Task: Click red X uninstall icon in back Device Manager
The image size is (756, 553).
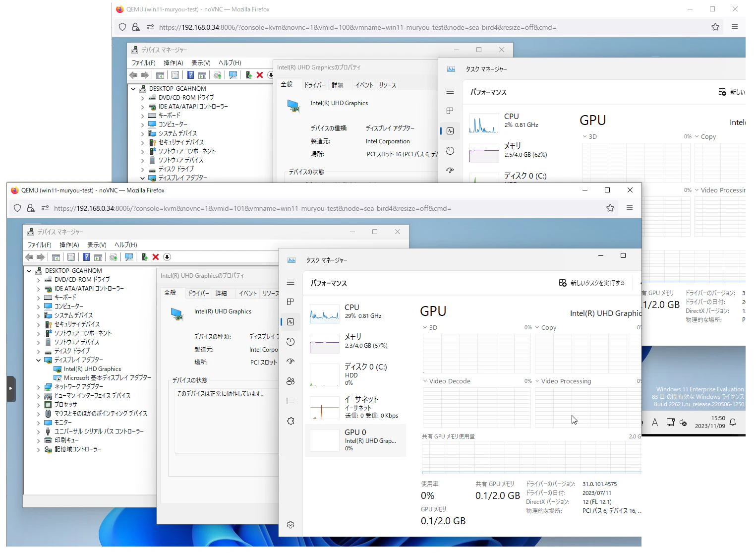Action: (260, 75)
